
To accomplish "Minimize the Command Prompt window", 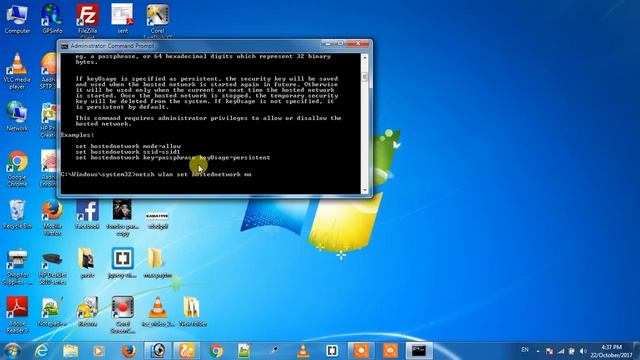I will (x=327, y=43).
